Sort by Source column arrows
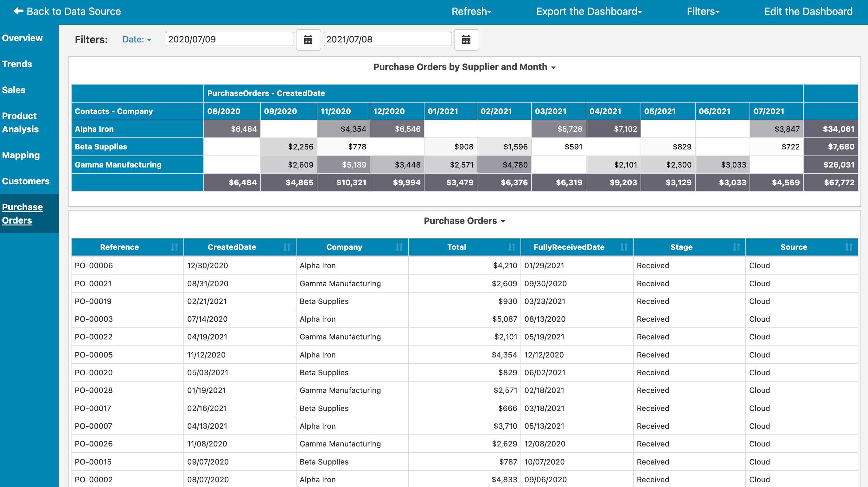The image size is (868, 487). click(x=848, y=247)
